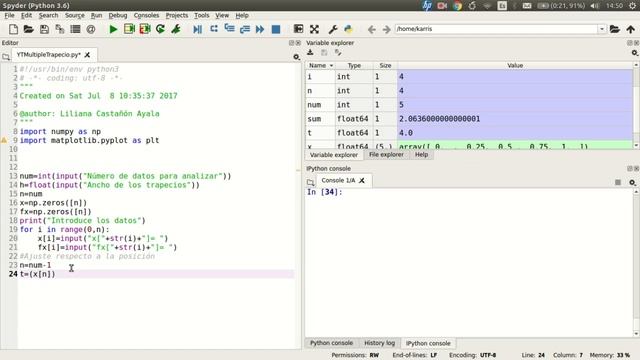Viewport: 640px width, 360px height.
Task: Open the Source menu
Action: click(x=75, y=15)
